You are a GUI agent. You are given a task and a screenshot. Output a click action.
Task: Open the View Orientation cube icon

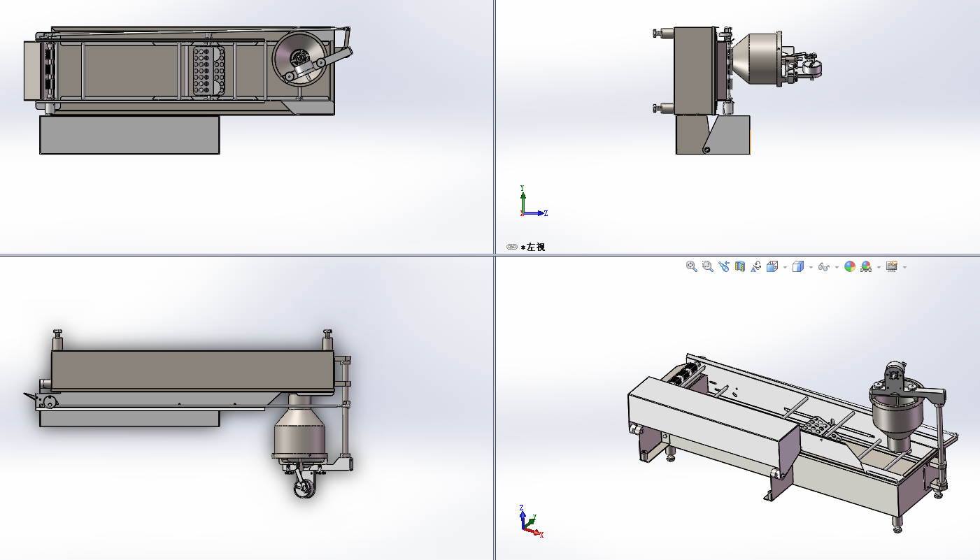tap(772, 266)
